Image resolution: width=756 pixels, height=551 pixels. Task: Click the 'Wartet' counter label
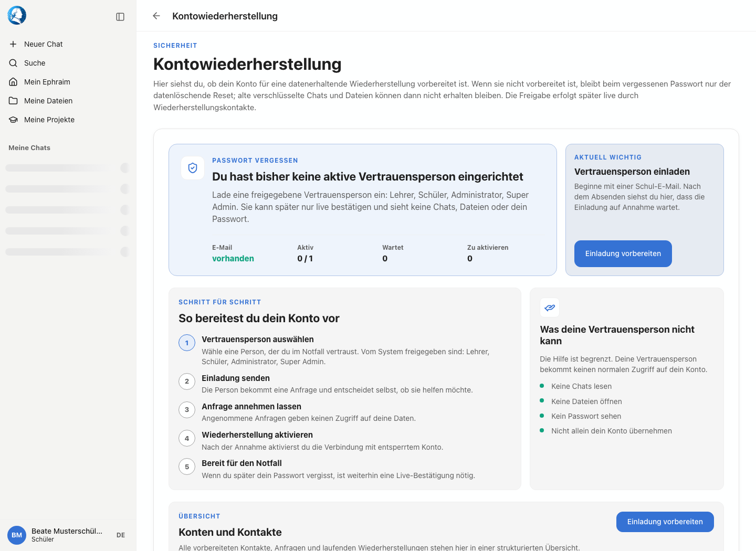click(x=393, y=248)
